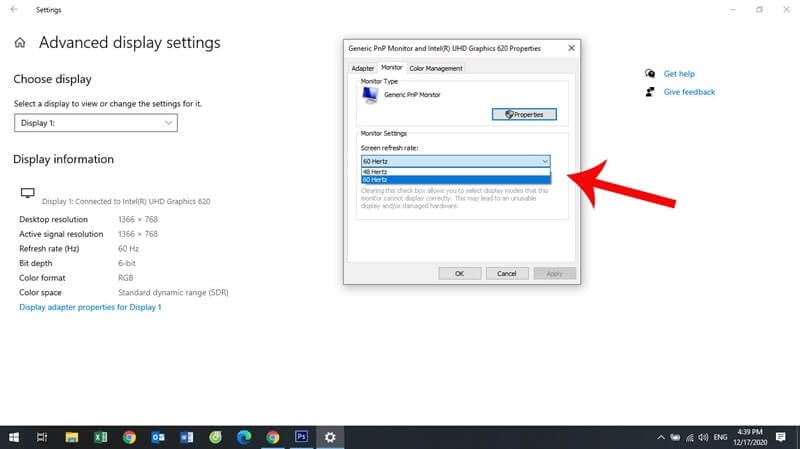Open the Display 1 dropdown

click(96, 123)
